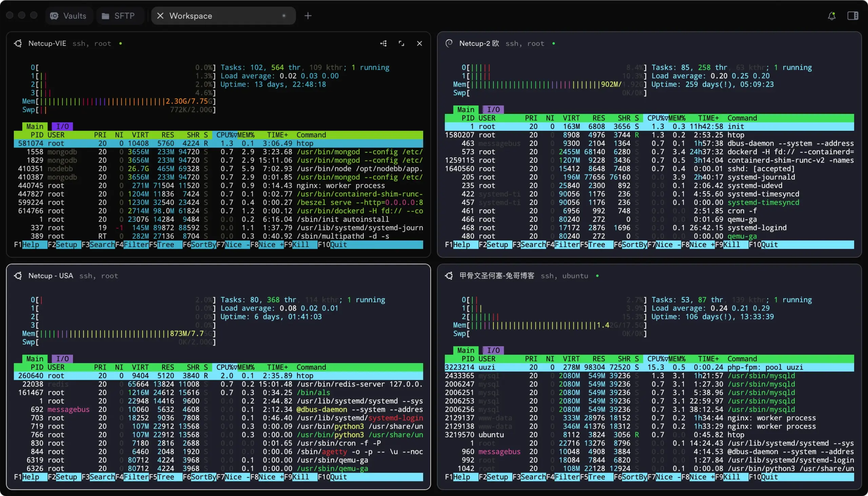Click the Ubuntu icon of Netcup-VIE pane
868x496 pixels.
[x=18, y=43]
